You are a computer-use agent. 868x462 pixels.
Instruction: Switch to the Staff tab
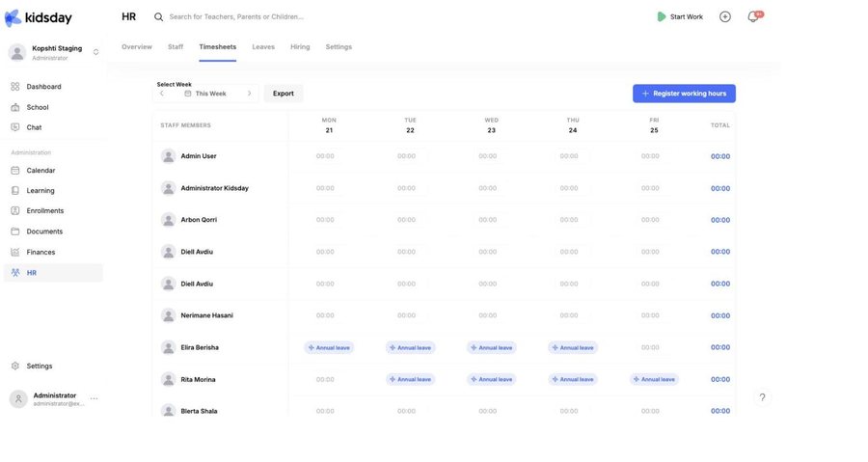click(176, 47)
